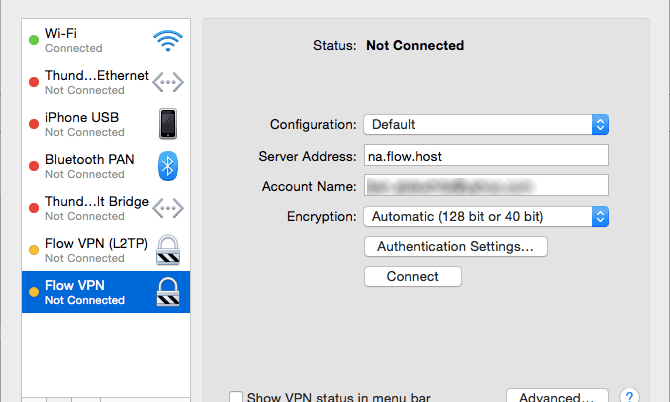Expand the Encryption dropdown menu

486,216
